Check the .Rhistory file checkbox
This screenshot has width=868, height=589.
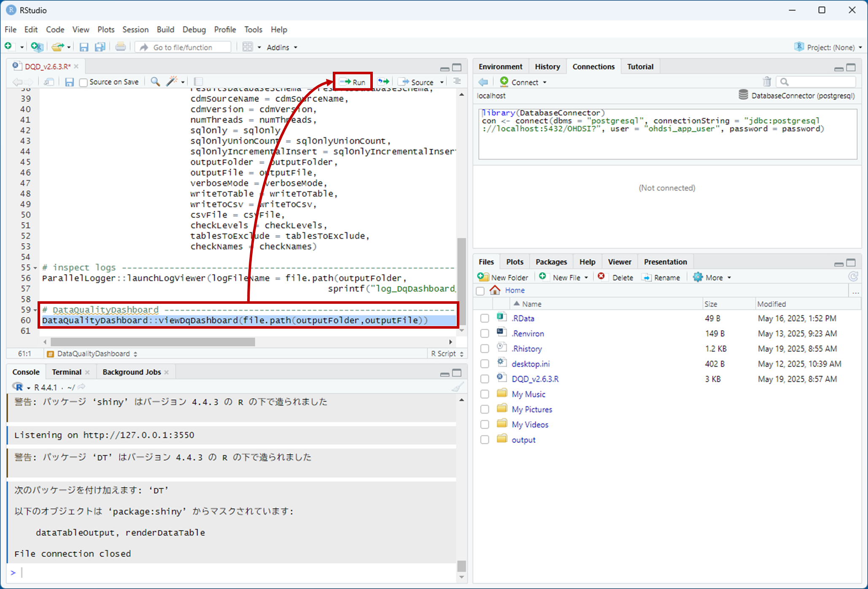[485, 349]
